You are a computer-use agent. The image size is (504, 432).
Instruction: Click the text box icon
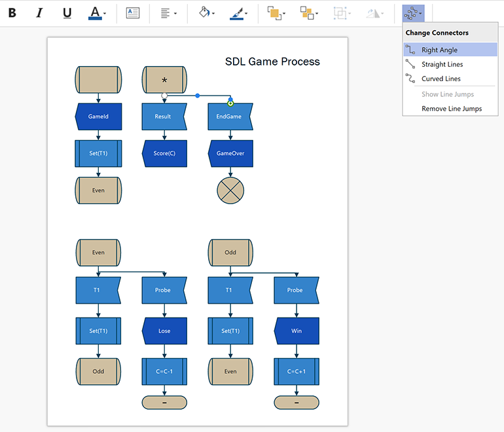[x=133, y=12]
